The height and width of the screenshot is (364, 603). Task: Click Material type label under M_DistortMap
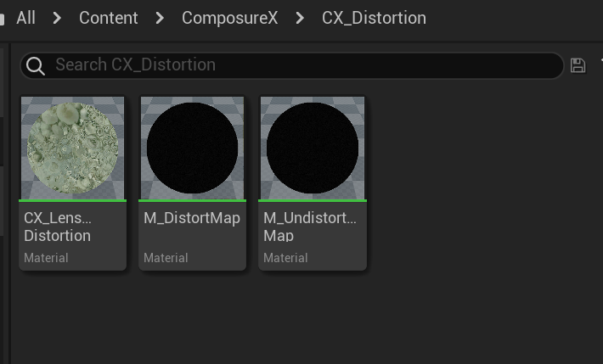pyautogui.click(x=166, y=258)
